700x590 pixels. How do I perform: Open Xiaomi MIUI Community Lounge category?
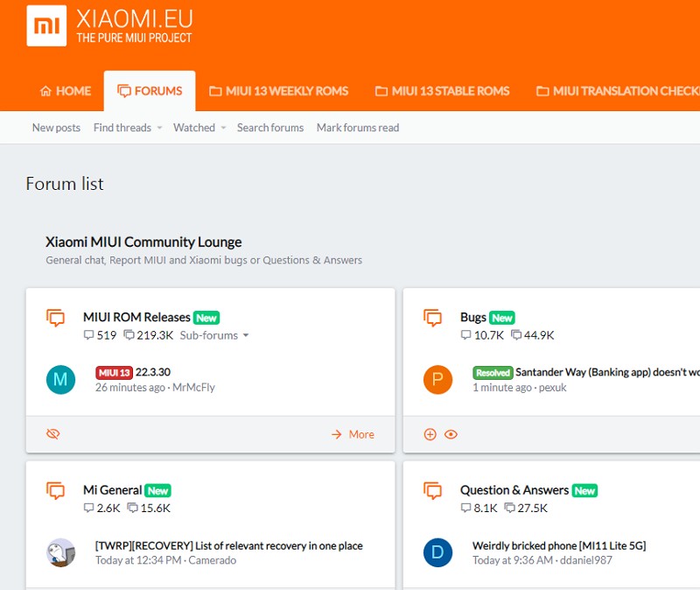coord(143,242)
